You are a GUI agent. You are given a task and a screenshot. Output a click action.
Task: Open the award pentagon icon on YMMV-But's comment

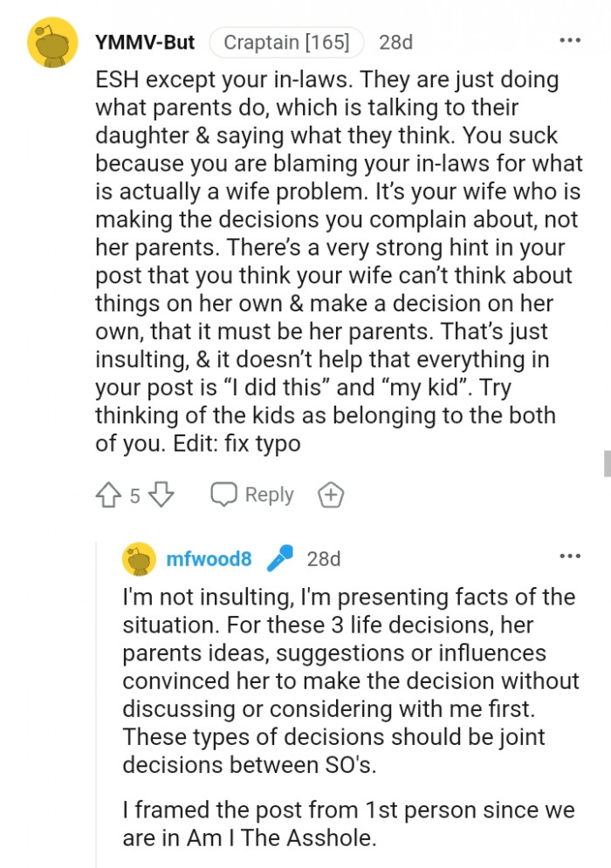click(330, 495)
